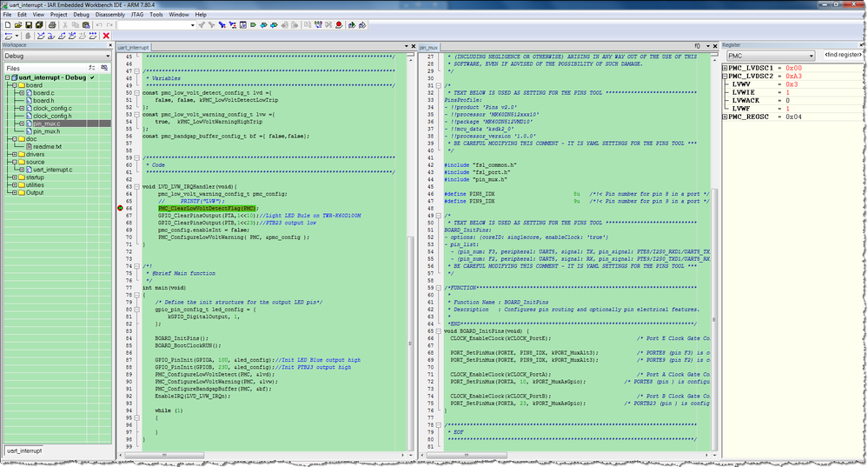Click the Files column build-status icon

pos(92,68)
